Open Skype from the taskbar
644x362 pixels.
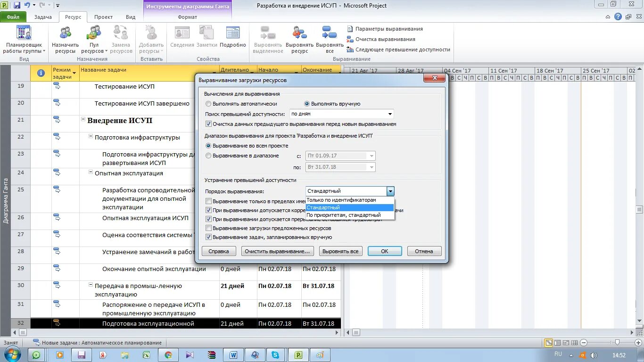pos(275,355)
